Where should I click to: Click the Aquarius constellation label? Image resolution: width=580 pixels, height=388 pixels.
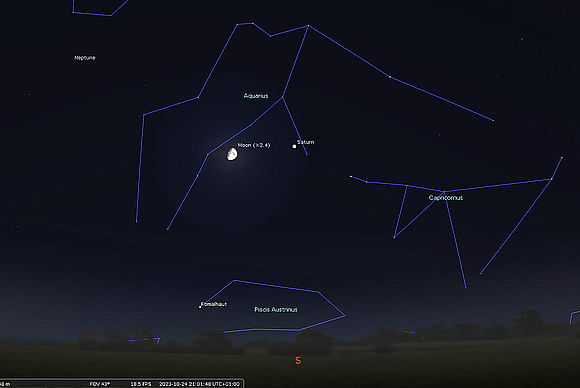[x=256, y=96]
